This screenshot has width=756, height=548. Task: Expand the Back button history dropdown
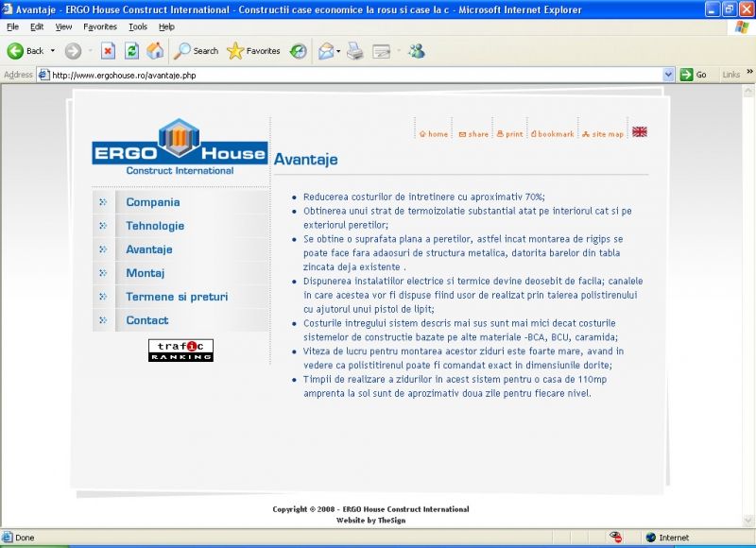click(x=53, y=51)
